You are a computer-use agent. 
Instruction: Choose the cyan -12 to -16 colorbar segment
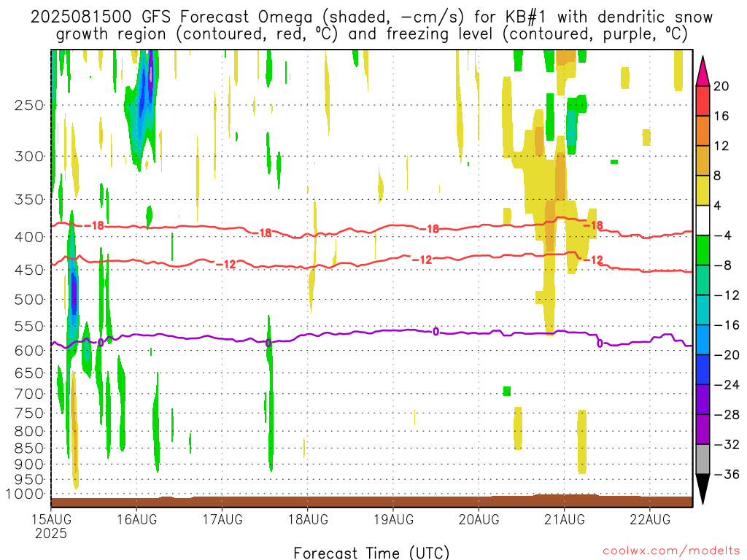(x=703, y=310)
